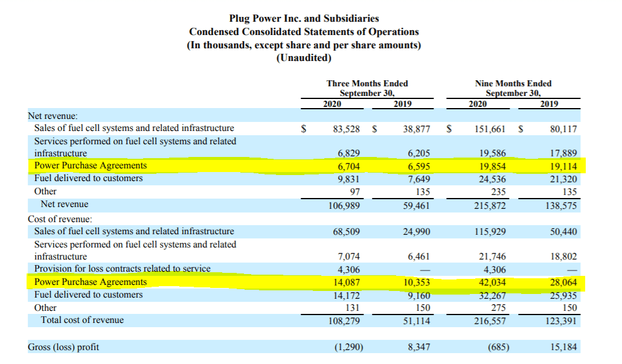Click nine-month sales value 151,661
This screenshot has height=364, width=622.
point(490,129)
